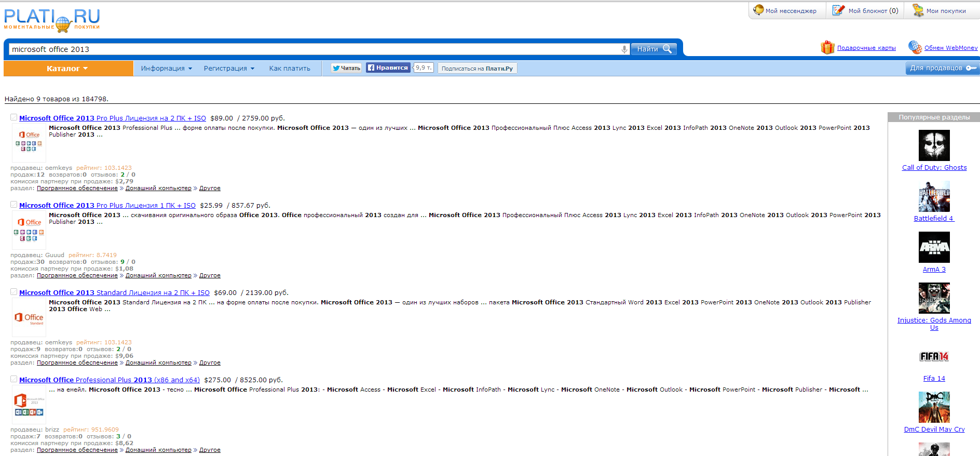
Task: Open Battlefield 4 text link
Action: pos(934,219)
